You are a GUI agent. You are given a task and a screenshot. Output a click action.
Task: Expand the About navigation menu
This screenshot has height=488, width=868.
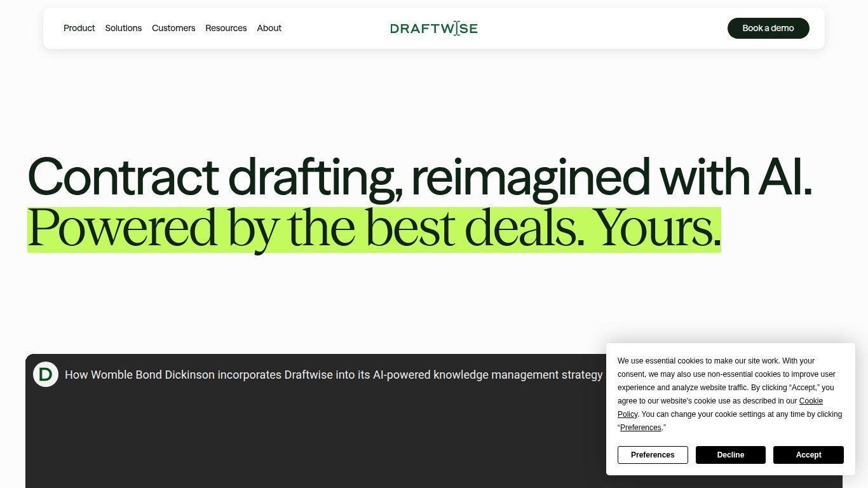pyautogui.click(x=269, y=28)
